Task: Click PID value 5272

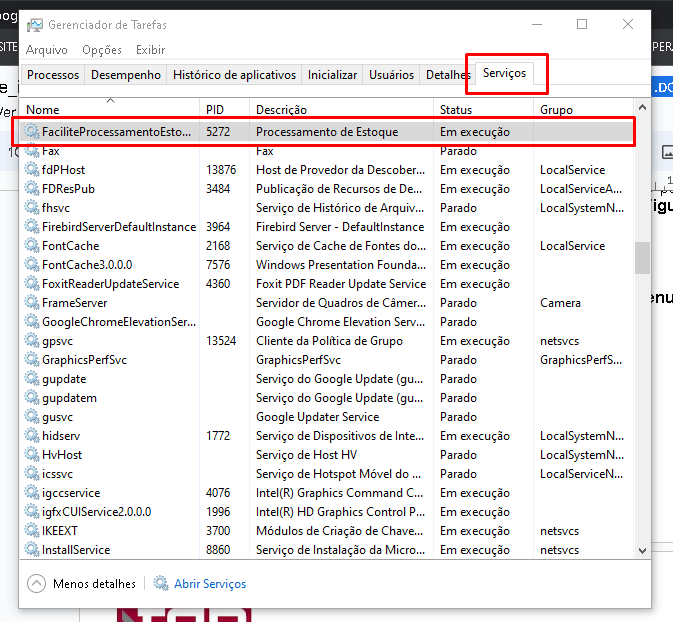Action: point(218,132)
